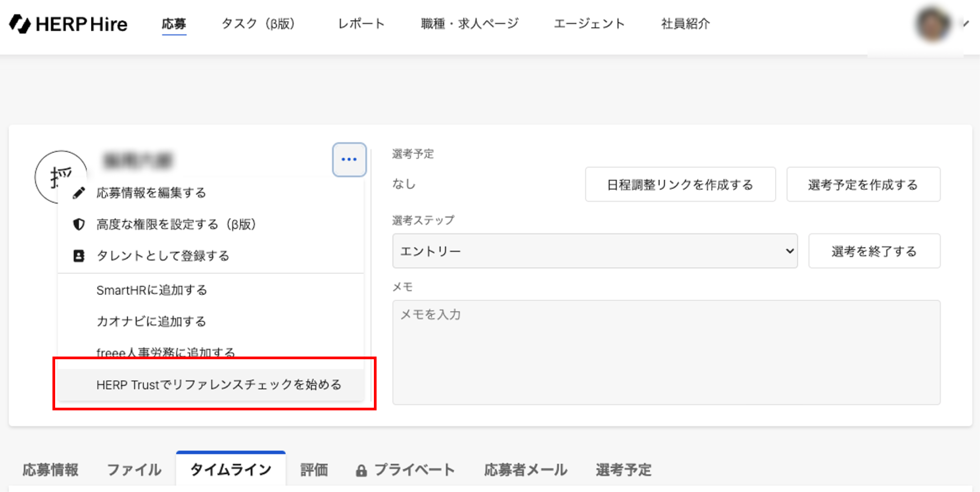Switch to the 選考予定 tab

tap(624, 470)
